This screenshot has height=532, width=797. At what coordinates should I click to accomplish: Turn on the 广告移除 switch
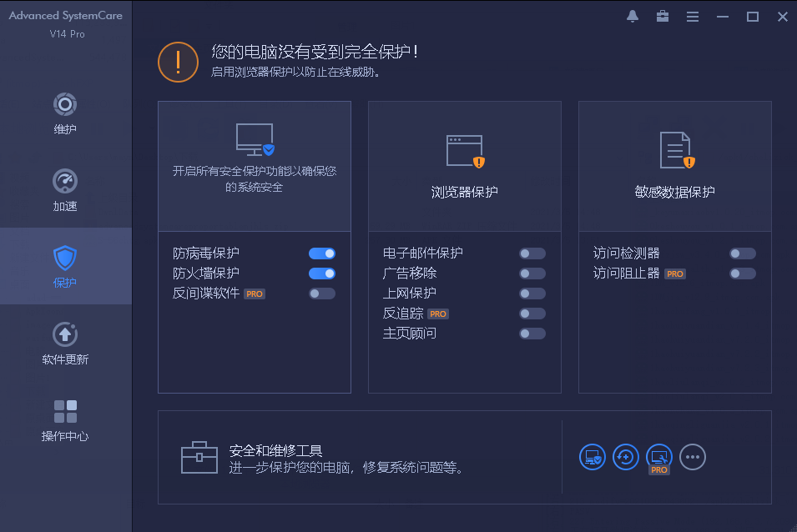click(532, 274)
